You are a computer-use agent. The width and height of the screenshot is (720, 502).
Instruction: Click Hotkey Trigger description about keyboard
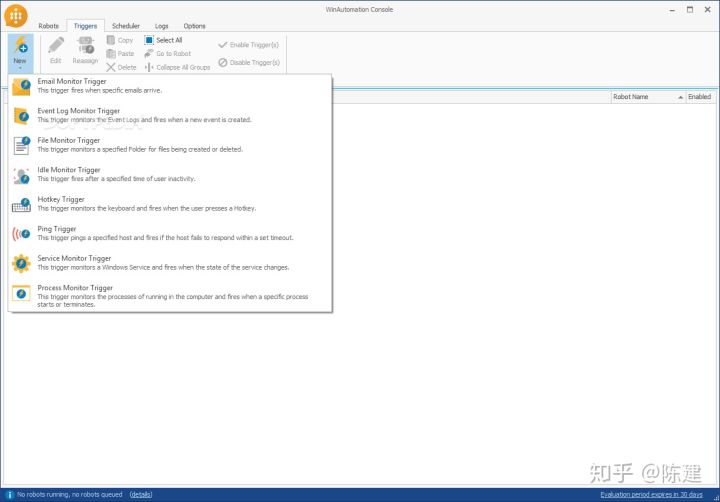(x=147, y=209)
